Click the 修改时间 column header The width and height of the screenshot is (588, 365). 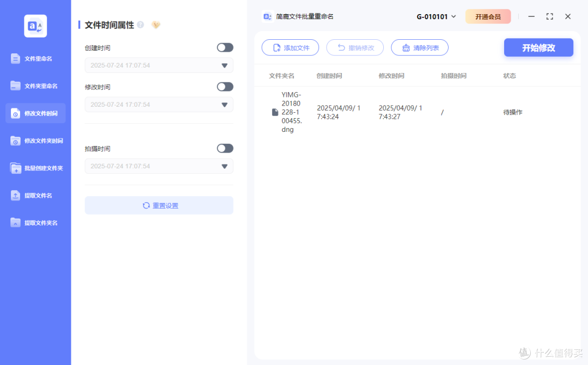pyautogui.click(x=391, y=76)
